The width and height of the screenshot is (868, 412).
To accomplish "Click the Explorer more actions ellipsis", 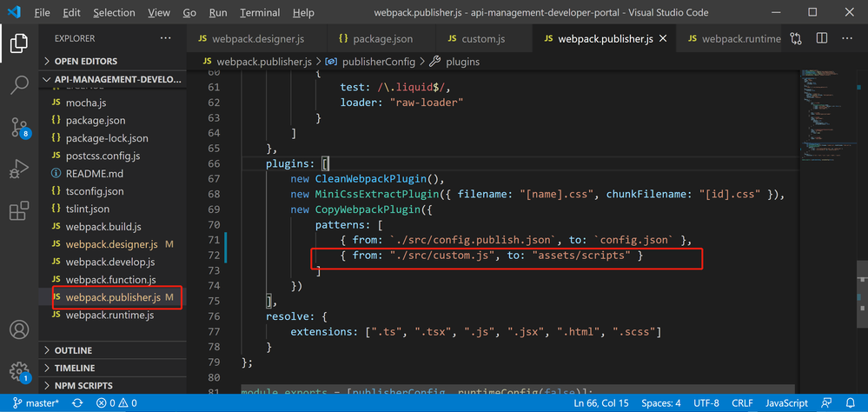I will [x=165, y=38].
